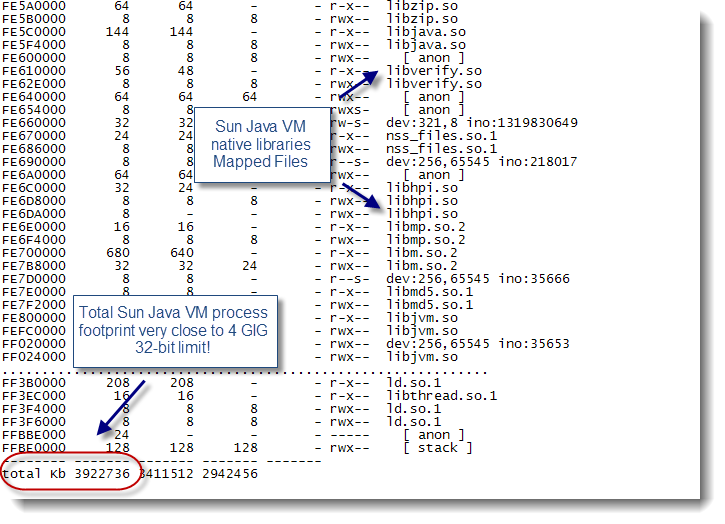Select the address FE6A0000
Image resolution: width=725 pixels, height=524 pixels.
point(34,174)
